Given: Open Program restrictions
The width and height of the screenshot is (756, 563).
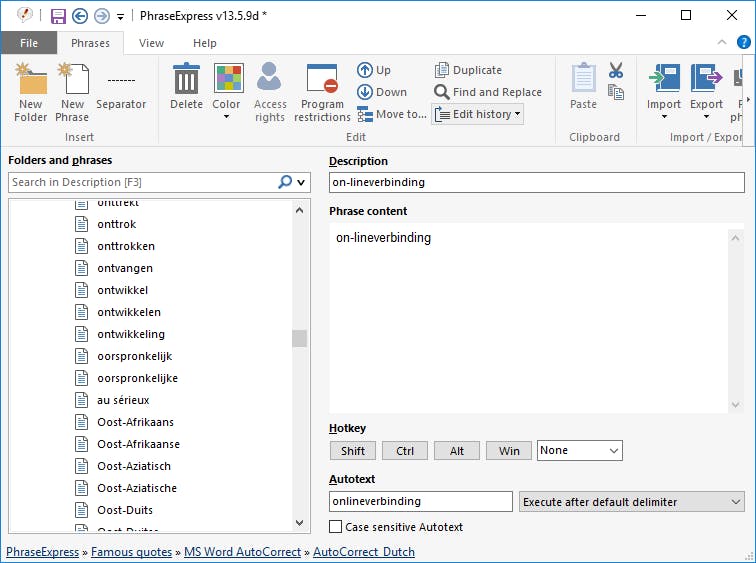Looking at the screenshot, I should click(x=322, y=92).
